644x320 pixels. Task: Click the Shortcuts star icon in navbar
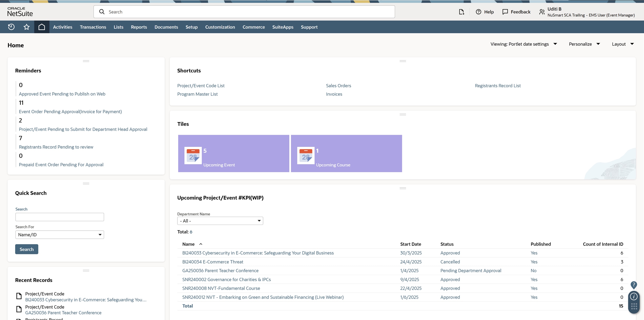tap(27, 27)
